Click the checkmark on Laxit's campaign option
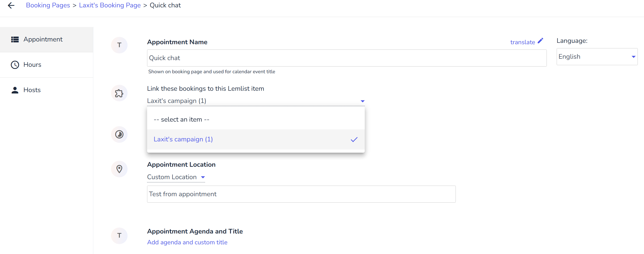This screenshot has width=644, height=254. 354,140
